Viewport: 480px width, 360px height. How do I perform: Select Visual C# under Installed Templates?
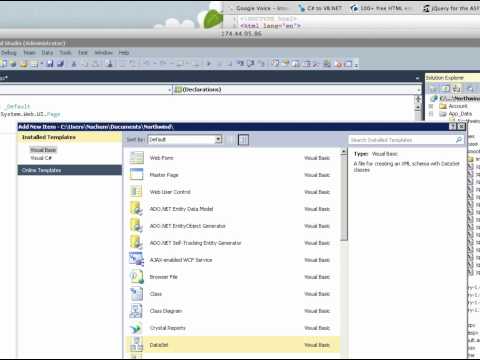[41, 158]
